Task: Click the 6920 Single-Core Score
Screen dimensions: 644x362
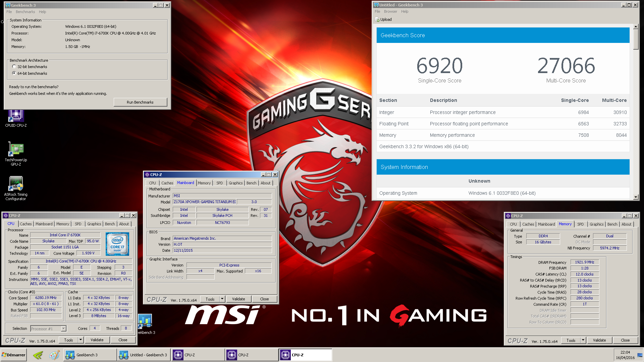Action: pyautogui.click(x=439, y=65)
